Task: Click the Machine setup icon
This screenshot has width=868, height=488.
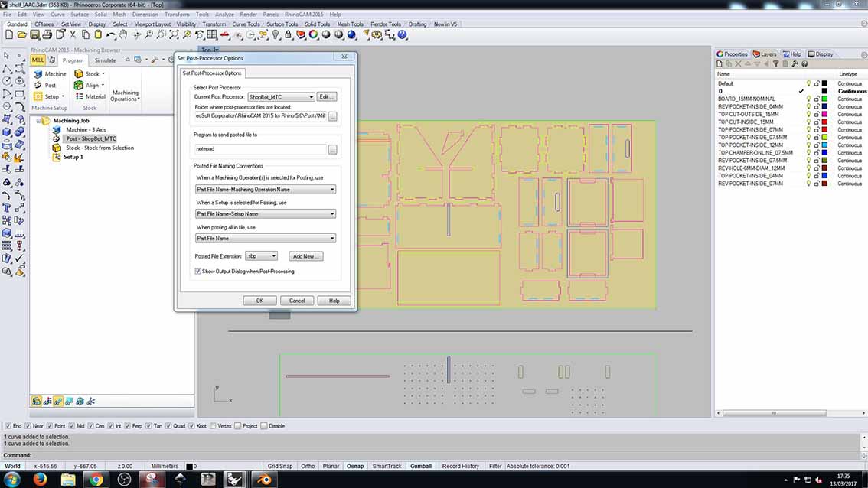Action: (x=50, y=73)
